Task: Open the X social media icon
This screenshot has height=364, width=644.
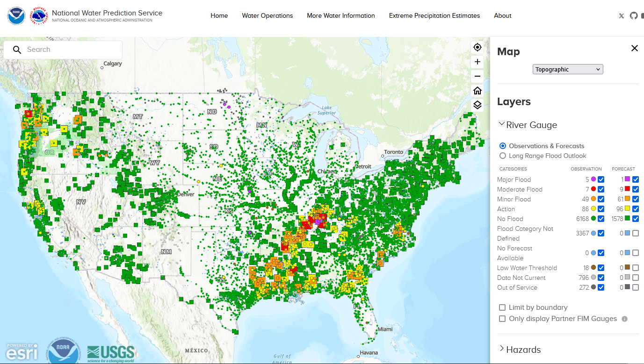Action: point(621,16)
